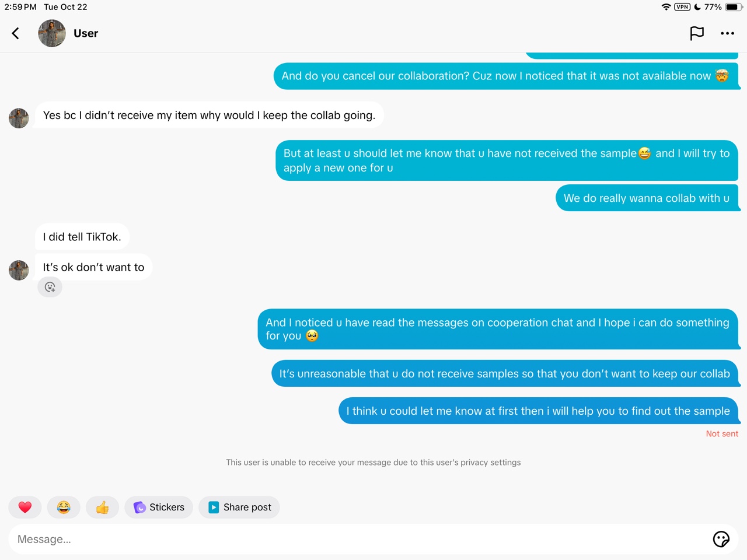Screen dimensions: 747x560
Task: Send the red heart quick reaction
Action: pos(25,507)
